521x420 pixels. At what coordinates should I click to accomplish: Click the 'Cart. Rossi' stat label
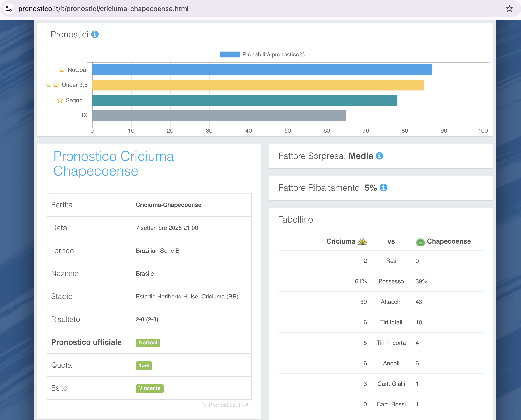[391, 404]
